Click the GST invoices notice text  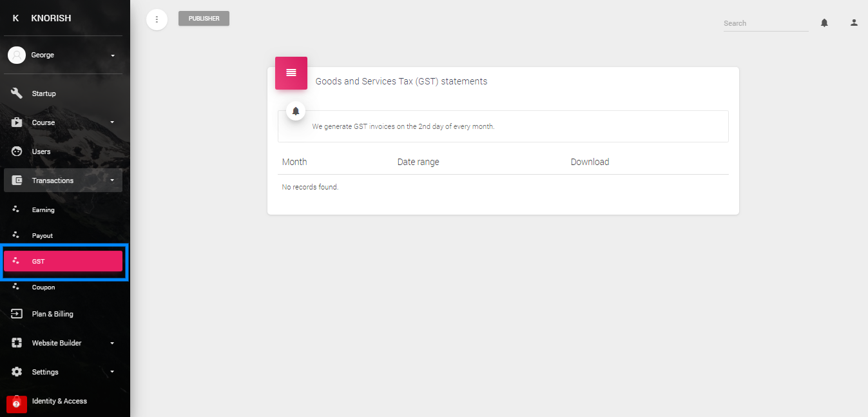click(x=403, y=126)
